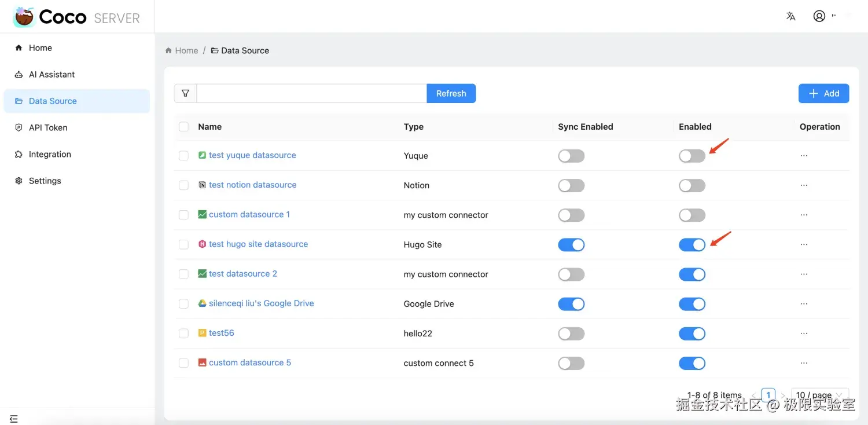
Task: Enable the test yuque datasource Enabled switch
Action: pyautogui.click(x=692, y=156)
